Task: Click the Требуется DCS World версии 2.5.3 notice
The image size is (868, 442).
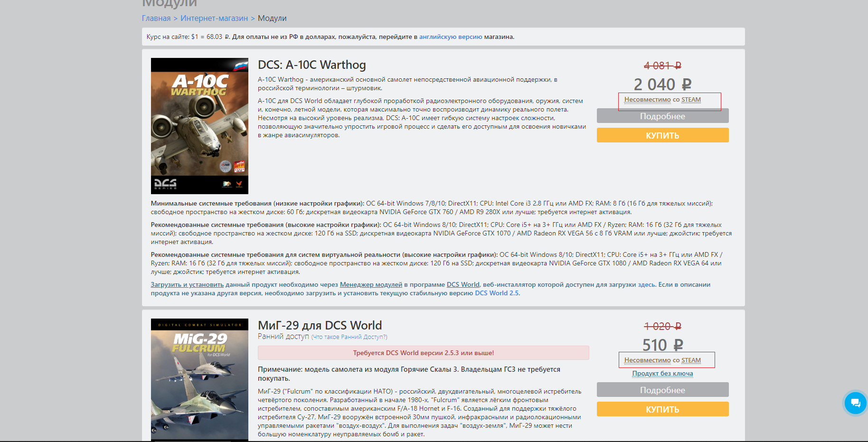Action: click(x=424, y=353)
